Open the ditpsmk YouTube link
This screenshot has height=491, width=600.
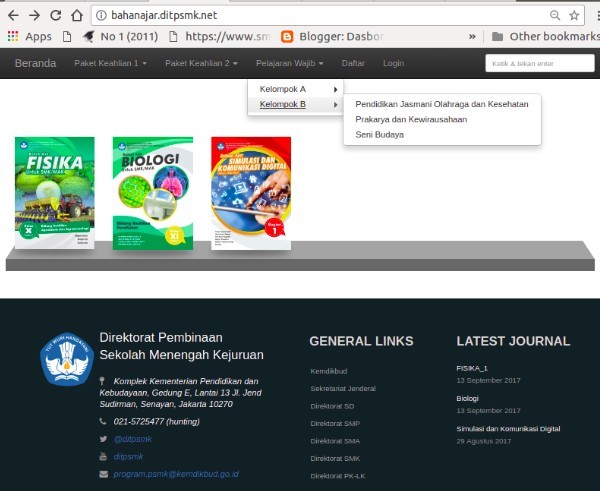coord(128,457)
